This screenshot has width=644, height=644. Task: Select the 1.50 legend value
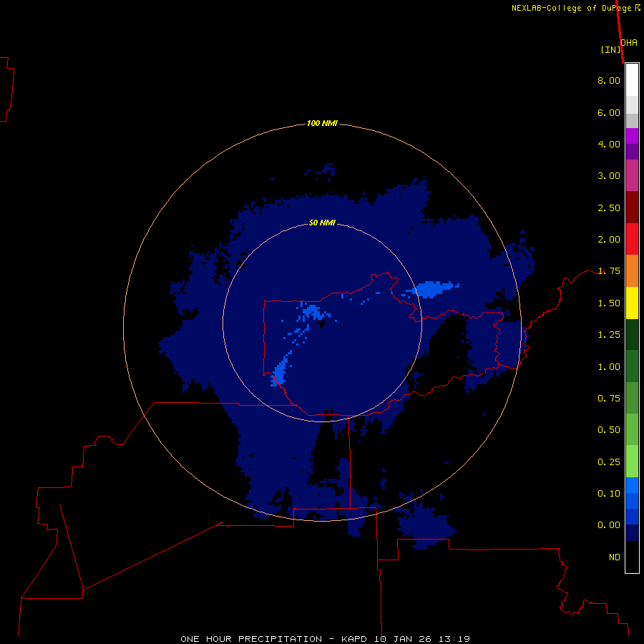[x=609, y=303]
